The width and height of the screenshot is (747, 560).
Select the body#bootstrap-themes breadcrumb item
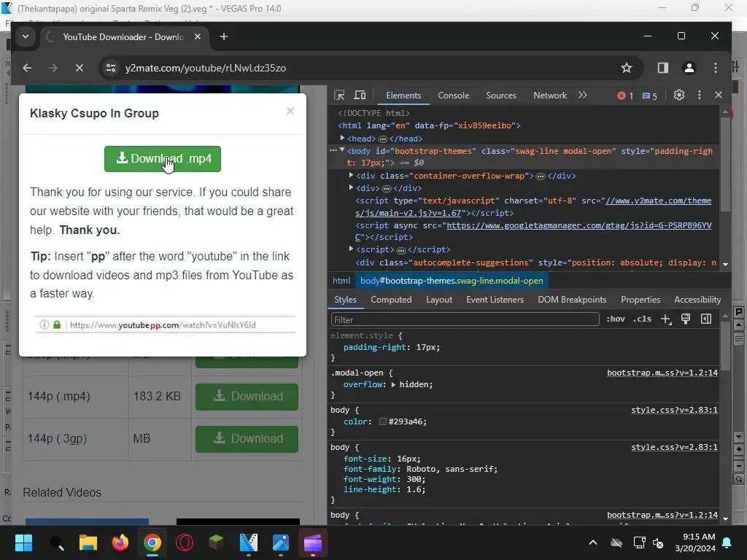pyautogui.click(x=452, y=281)
